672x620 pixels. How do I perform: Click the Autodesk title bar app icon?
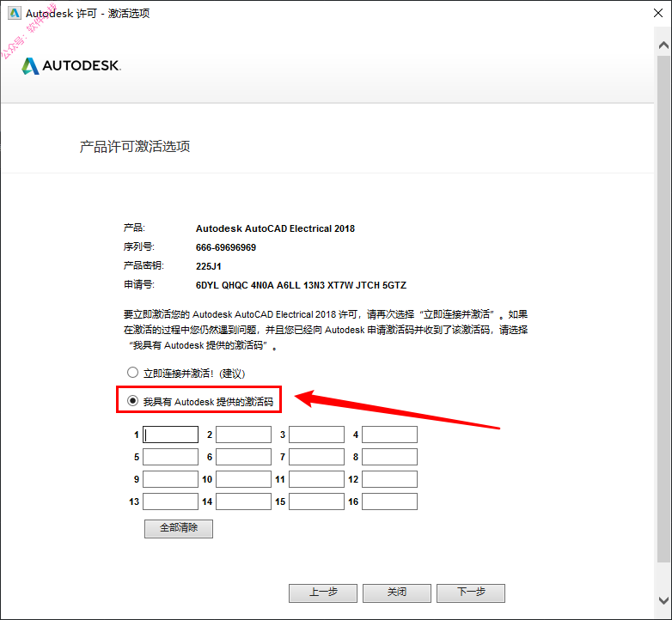point(14,13)
